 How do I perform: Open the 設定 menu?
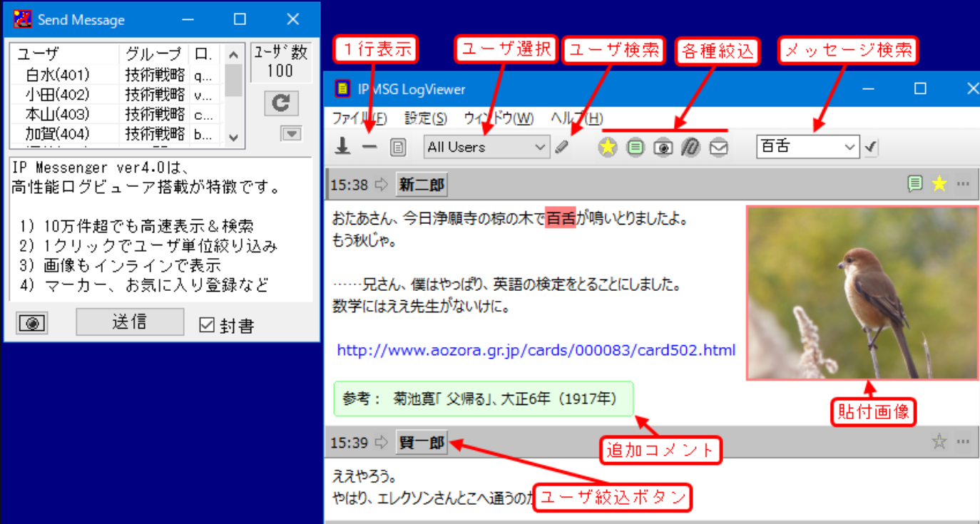coord(425,118)
